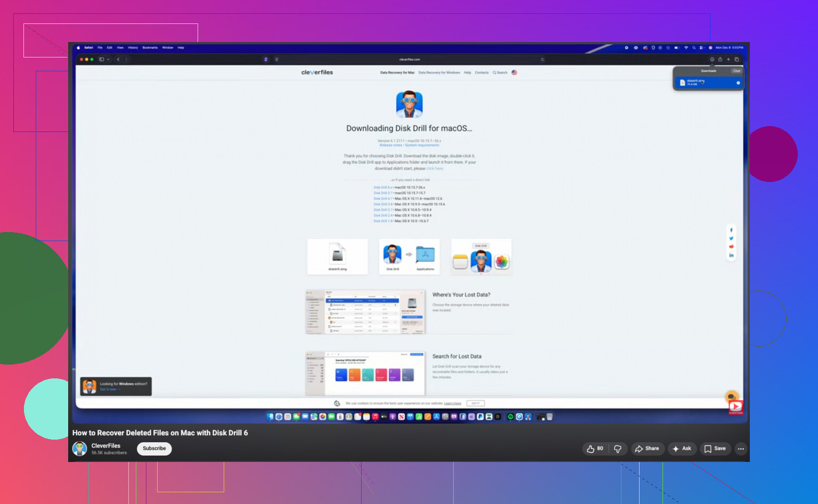Image resolution: width=818 pixels, height=504 pixels.
Task: Select the diskdrill.dmg thumbnail card
Action: (338, 257)
